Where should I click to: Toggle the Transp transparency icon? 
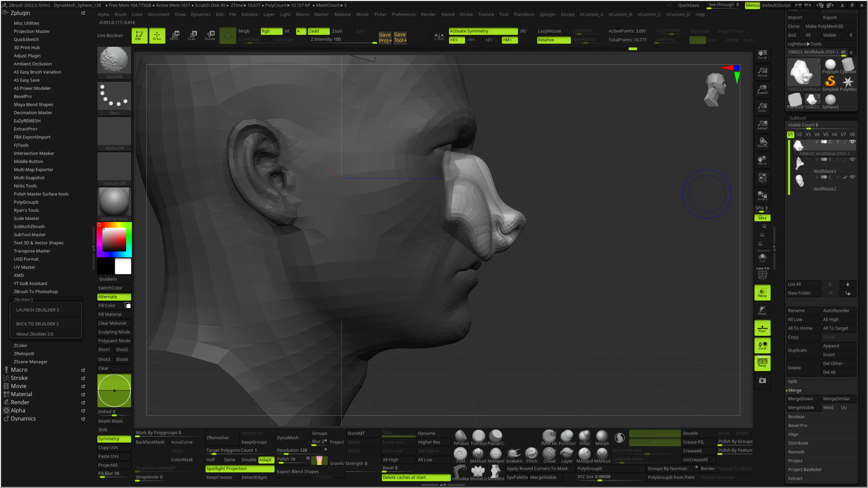tap(762, 292)
